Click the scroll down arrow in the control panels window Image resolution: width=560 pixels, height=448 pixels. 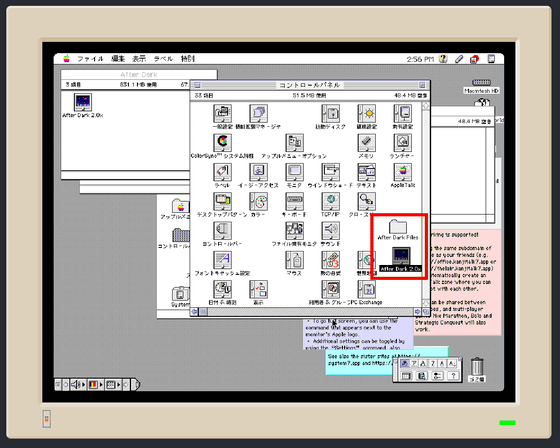point(426,303)
